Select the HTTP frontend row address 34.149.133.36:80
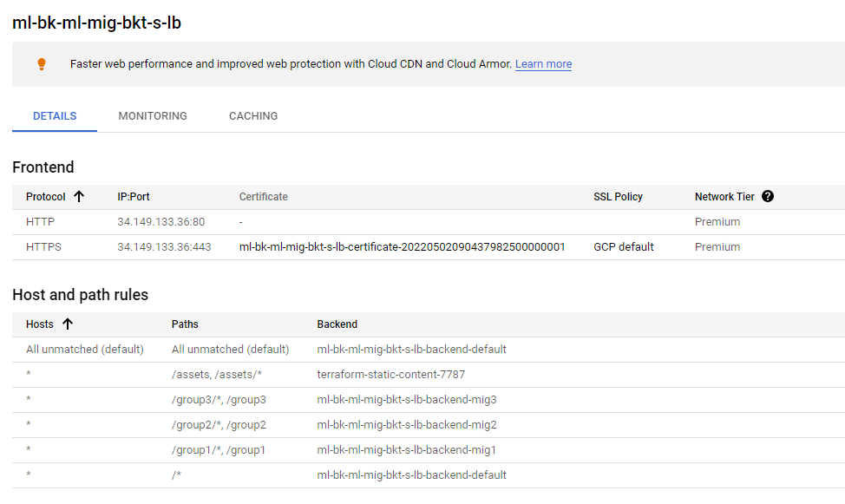 [160, 222]
